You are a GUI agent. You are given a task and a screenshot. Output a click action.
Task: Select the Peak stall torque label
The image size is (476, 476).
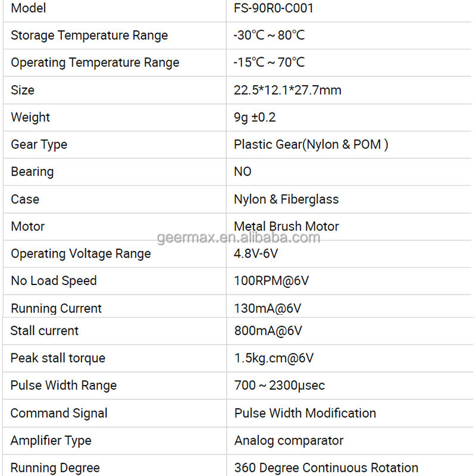[58, 358]
